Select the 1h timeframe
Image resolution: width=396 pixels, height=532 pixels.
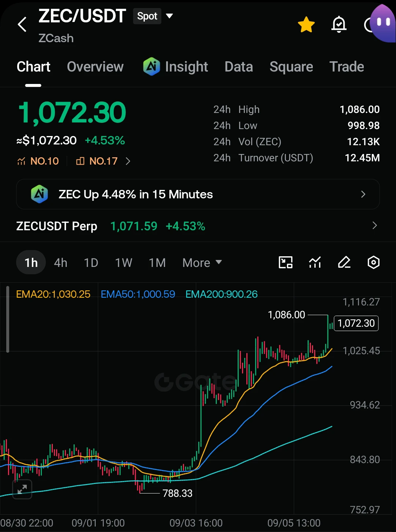point(31,263)
